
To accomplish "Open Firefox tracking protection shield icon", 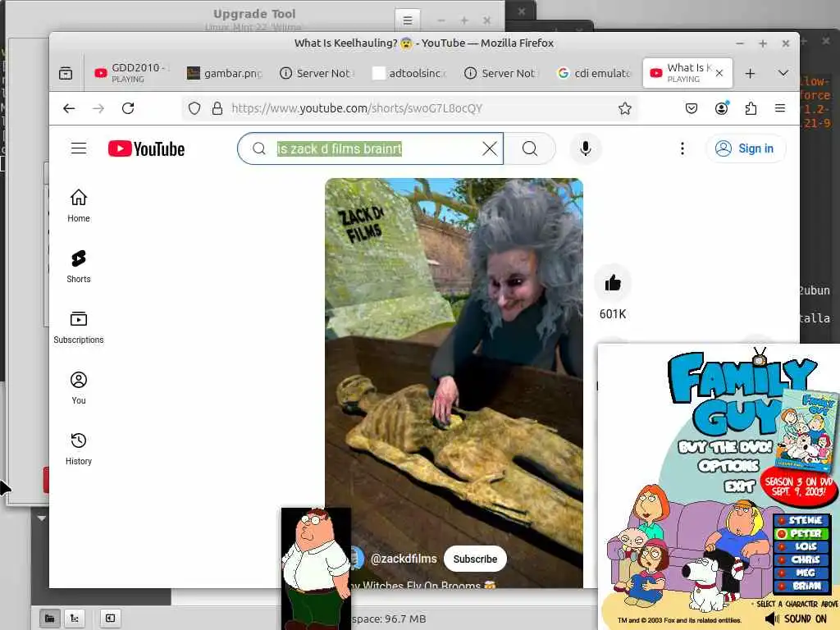I will click(x=194, y=108).
